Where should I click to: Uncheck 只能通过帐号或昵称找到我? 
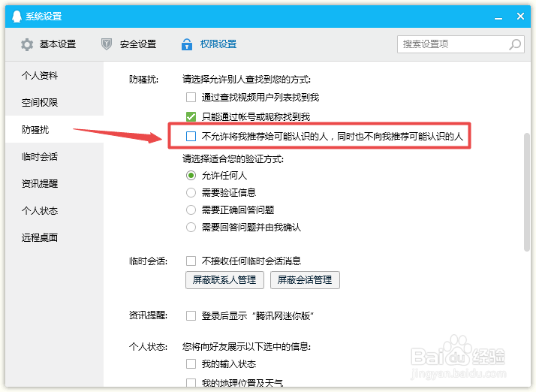click(x=191, y=117)
